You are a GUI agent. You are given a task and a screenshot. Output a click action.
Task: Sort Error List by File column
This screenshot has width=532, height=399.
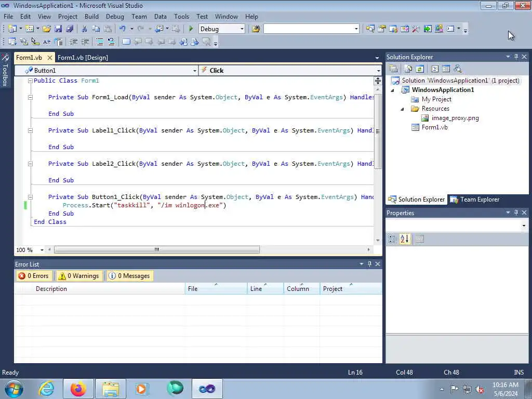tap(216, 289)
